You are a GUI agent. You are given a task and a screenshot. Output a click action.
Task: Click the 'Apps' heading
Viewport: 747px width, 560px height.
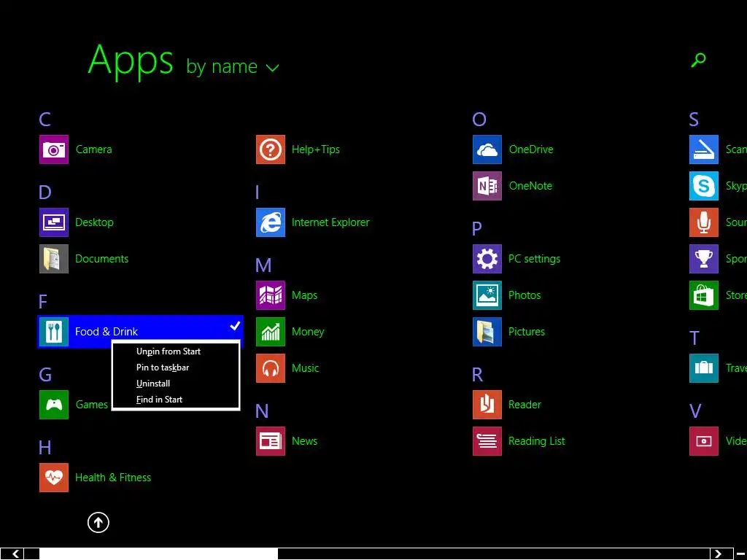pyautogui.click(x=131, y=61)
